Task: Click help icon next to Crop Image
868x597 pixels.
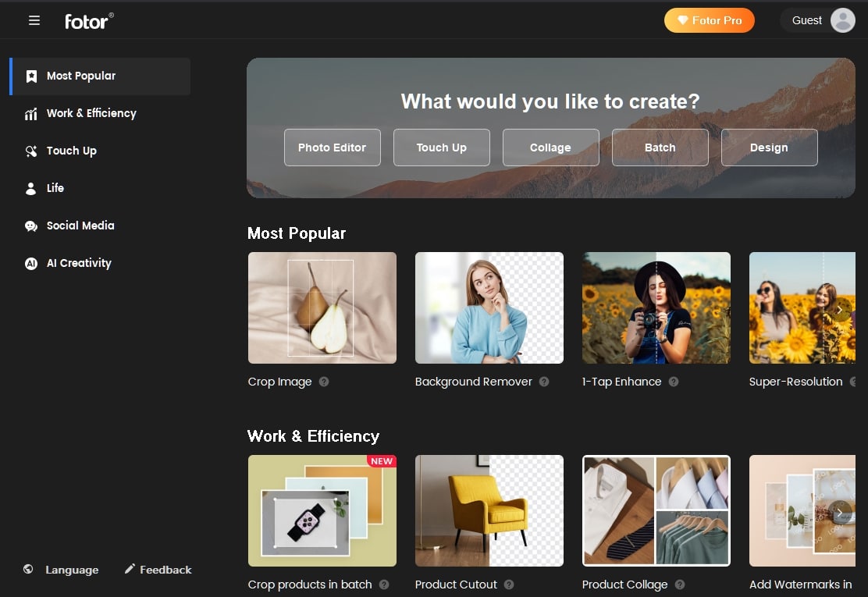Action: tap(324, 382)
